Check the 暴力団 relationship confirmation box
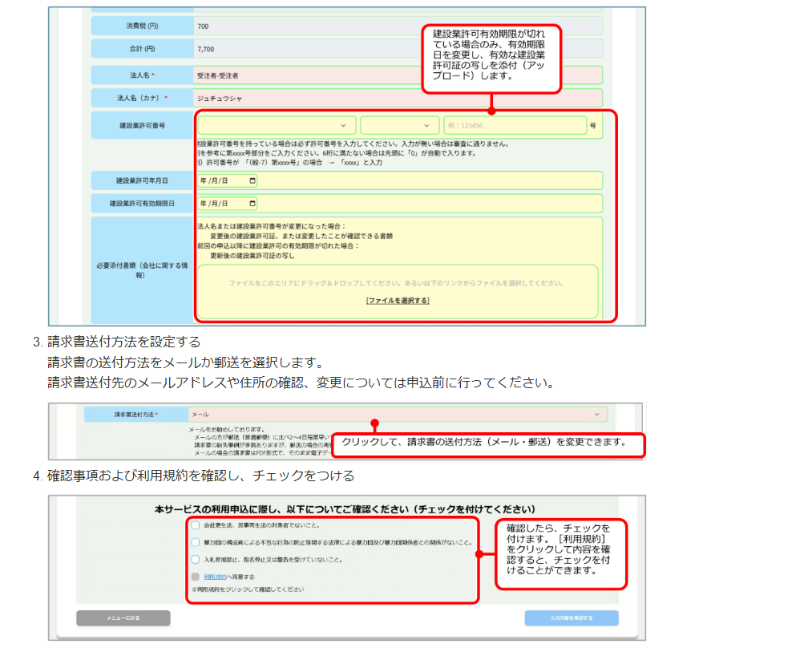 196,542
